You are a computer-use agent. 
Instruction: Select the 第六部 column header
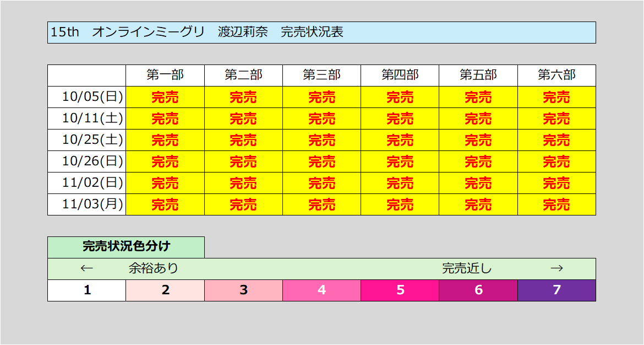click(556, 76)
